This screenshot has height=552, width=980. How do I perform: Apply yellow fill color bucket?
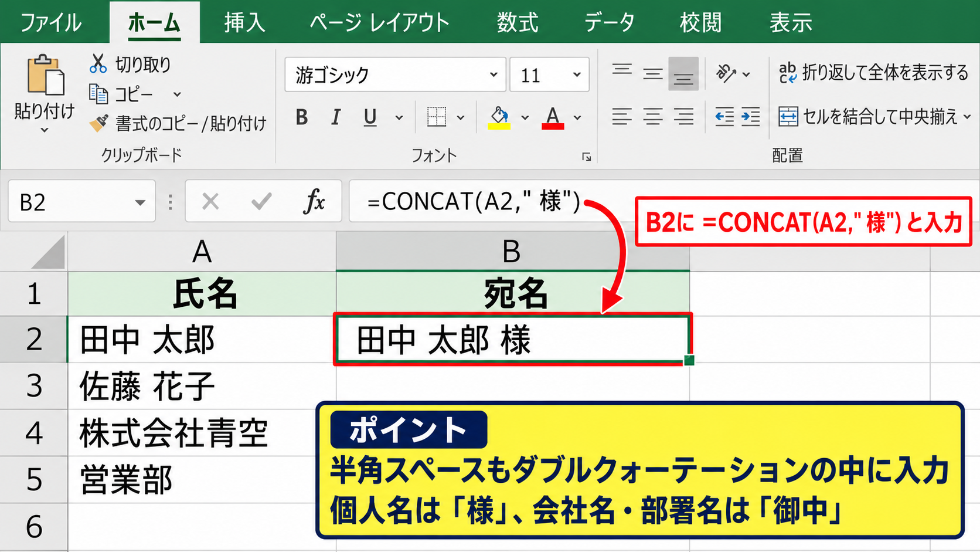(499, 117)
